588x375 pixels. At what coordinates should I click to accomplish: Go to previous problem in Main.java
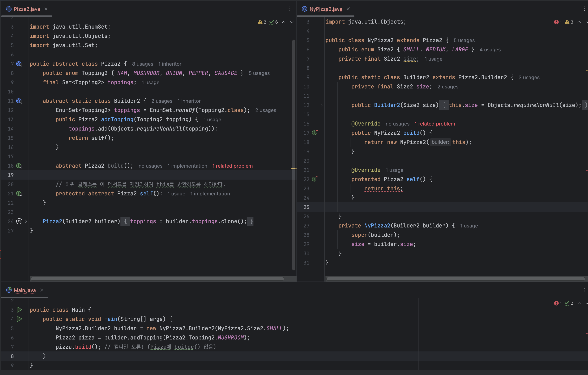579,303
